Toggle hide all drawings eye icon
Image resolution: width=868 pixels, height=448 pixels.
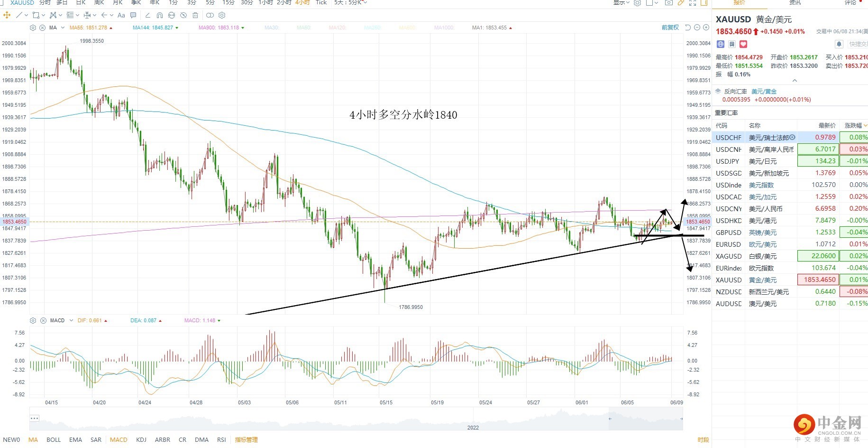(x=183, y=15)
